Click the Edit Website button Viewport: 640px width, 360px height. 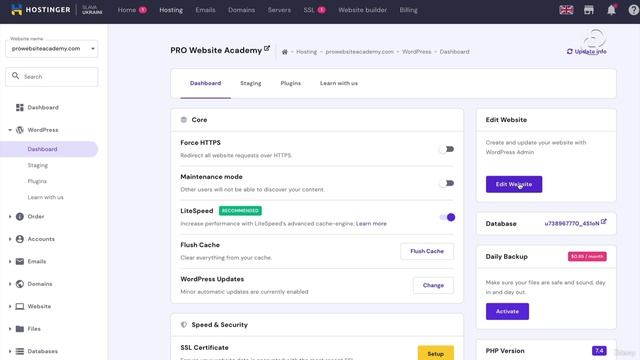[514, 184]
